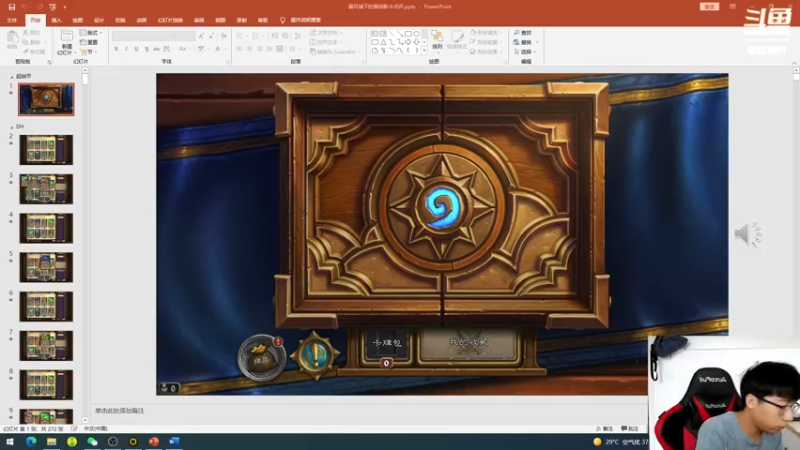Click the Replace button in Editing group
Image resolution: width=800 pixels, height=450 pixels.
(524, 42)
